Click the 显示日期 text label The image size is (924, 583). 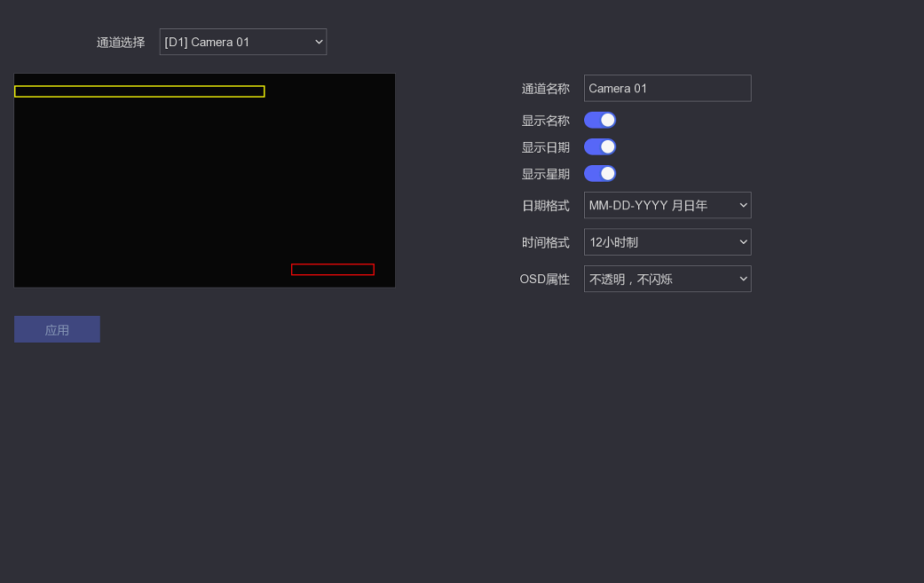(545, 147)
